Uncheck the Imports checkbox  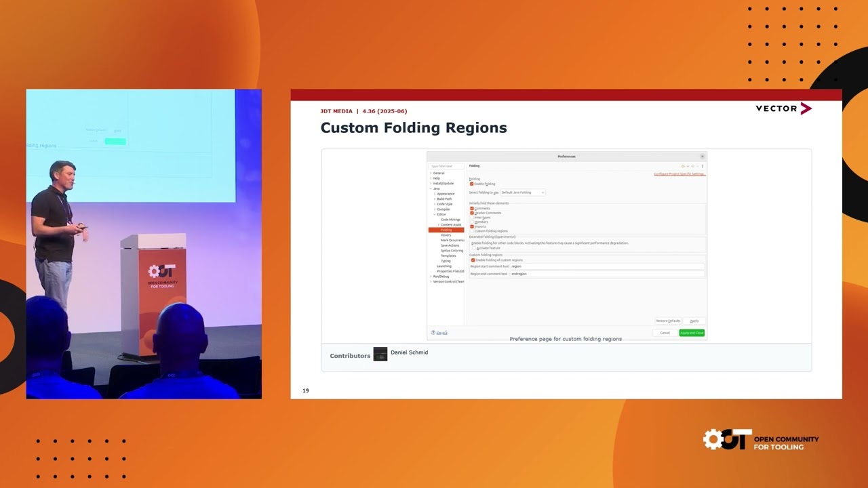coord(472,226)
